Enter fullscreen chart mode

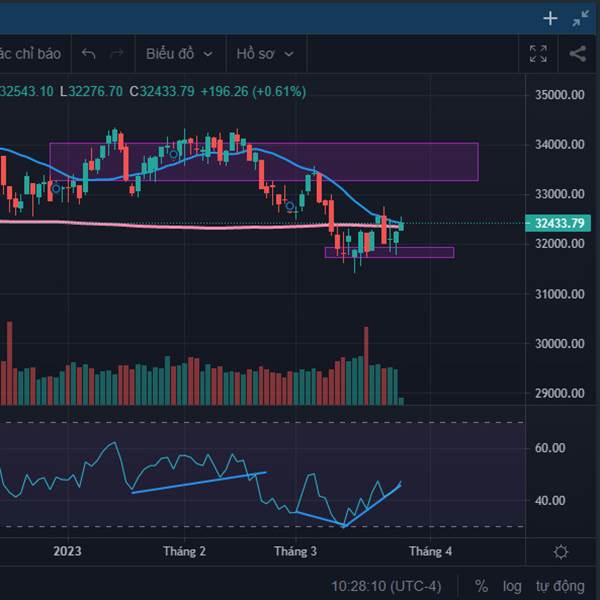coord(538,54)
